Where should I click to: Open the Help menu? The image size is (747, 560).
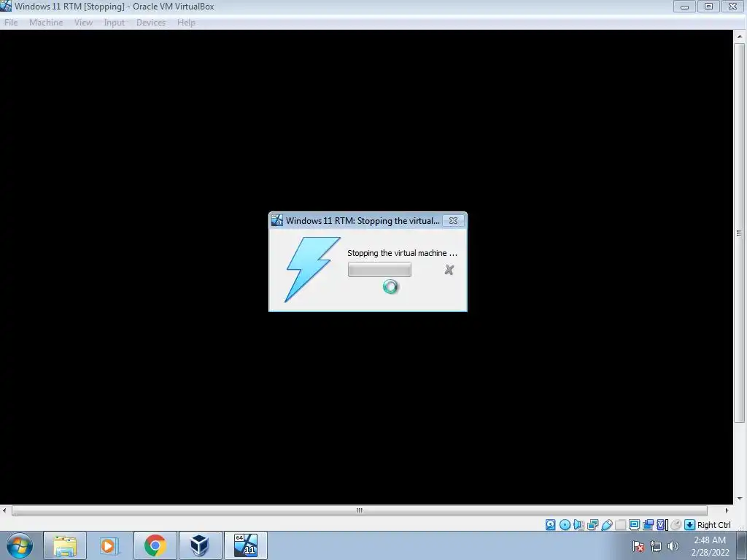point(186,23)
